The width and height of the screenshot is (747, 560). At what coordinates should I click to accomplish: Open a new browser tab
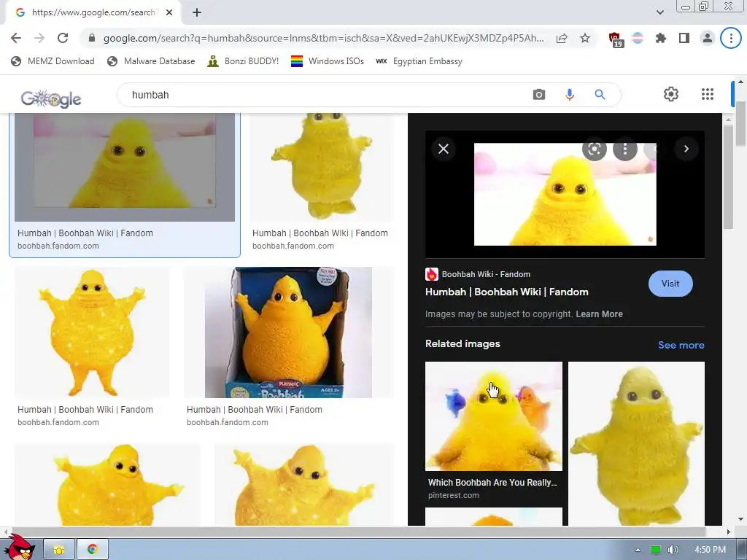197,13
